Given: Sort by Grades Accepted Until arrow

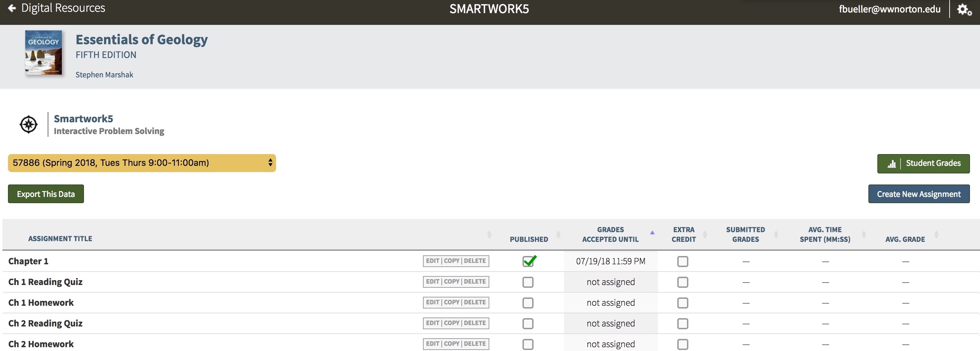Looking at the screenshot, I should pyautogui.click(x=652, y=233).
